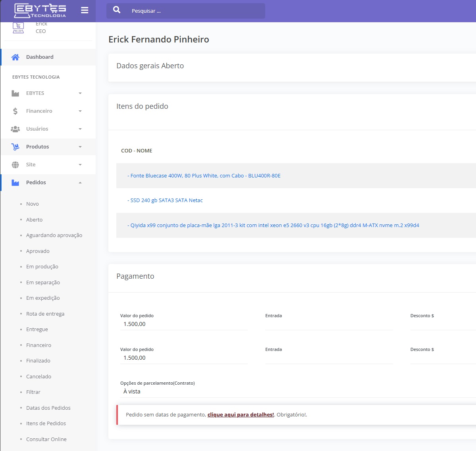The height and width of the screenshot is (451, 476).
Task: Open the Aberto pedidos submenu item
Action: [x=34, y=220]
